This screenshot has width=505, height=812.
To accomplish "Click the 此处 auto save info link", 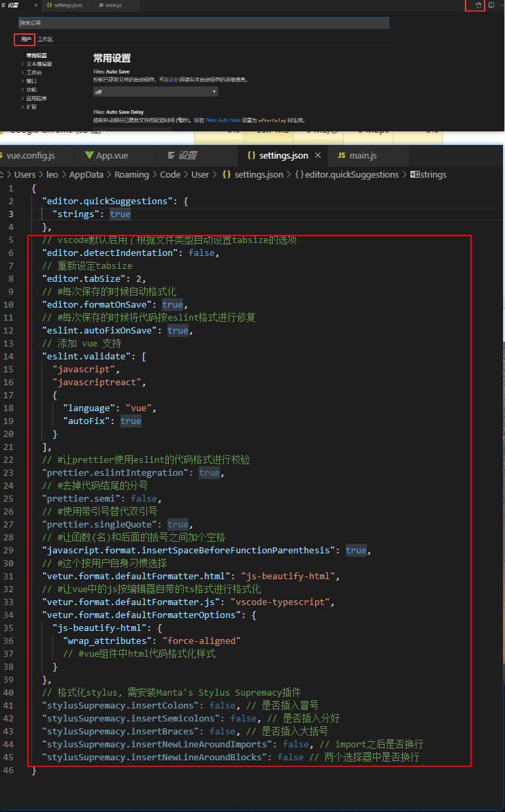I will [175, 80].
